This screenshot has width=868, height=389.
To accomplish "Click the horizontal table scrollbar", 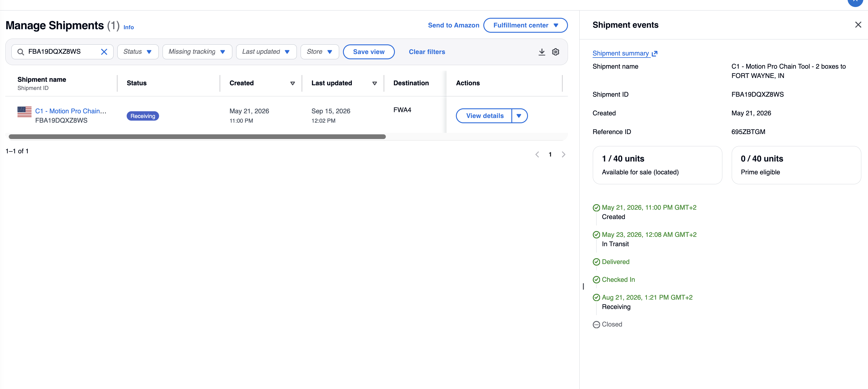I will [197, 136].
